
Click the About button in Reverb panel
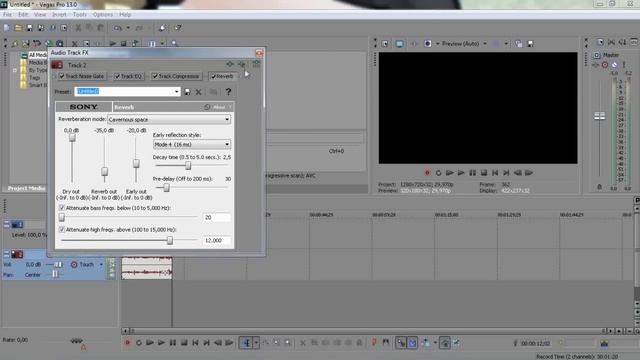pos(218,107)
